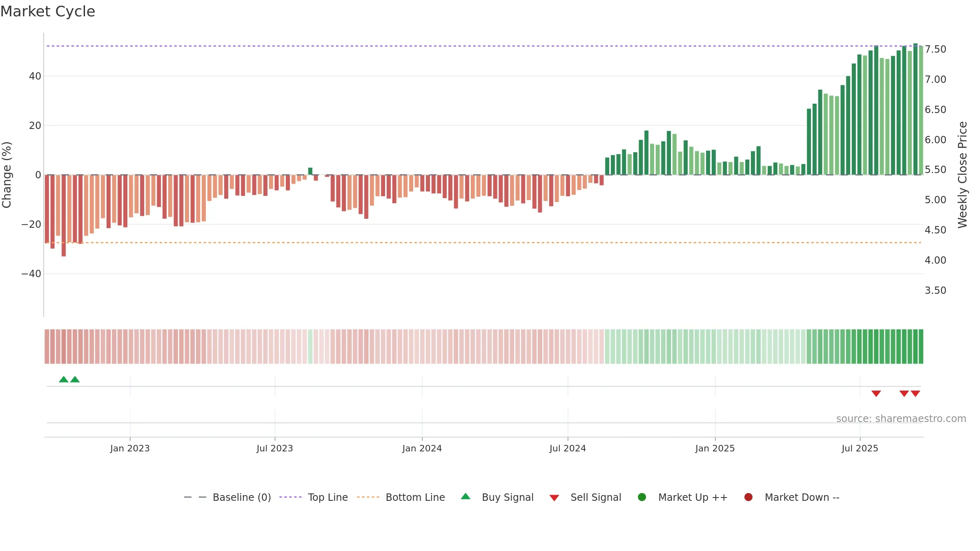Click the −40 tick on the Change axis
Viewport: 980px width, 551px height.
[x=31, y=273]
